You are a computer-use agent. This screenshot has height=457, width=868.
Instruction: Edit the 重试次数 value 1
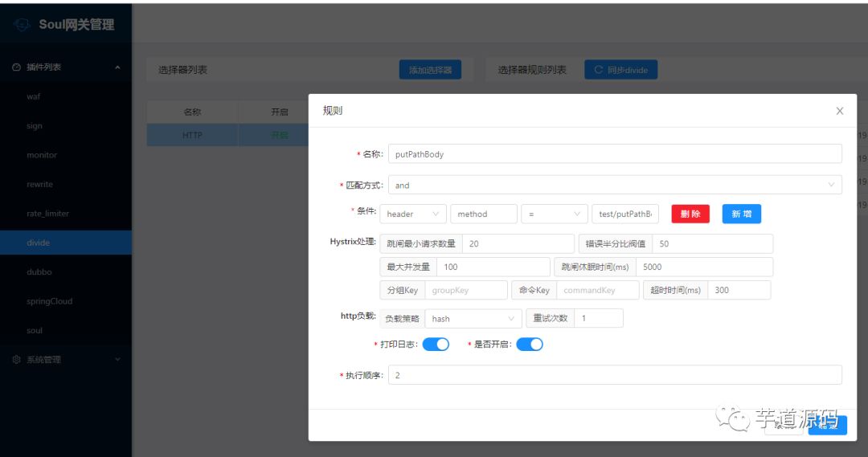(x=599, y=319)
